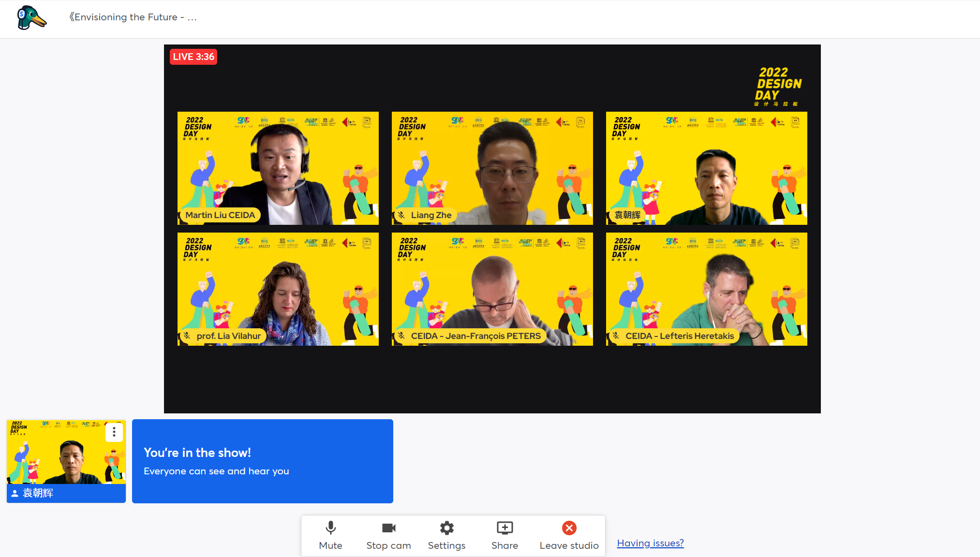This screenshot has width=980, height=557.
Task: Click the Stop cam camera icon
Action: click(x=388, y=528)
